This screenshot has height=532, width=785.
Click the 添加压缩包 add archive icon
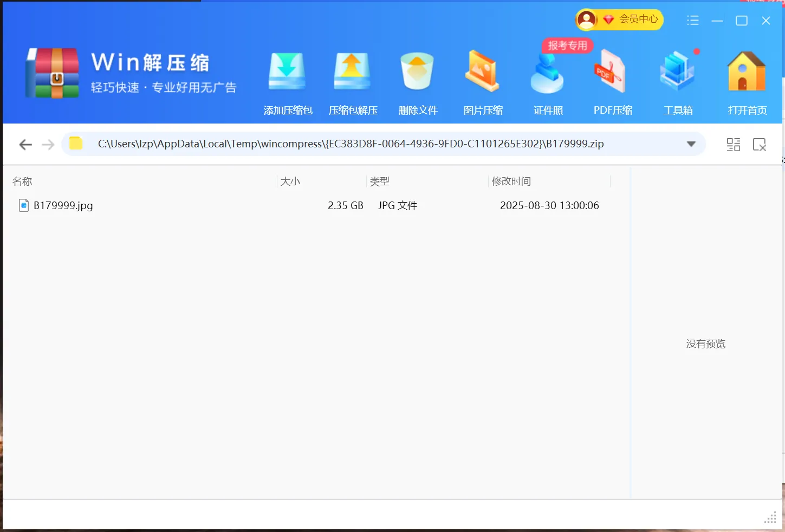coord(287,73)
